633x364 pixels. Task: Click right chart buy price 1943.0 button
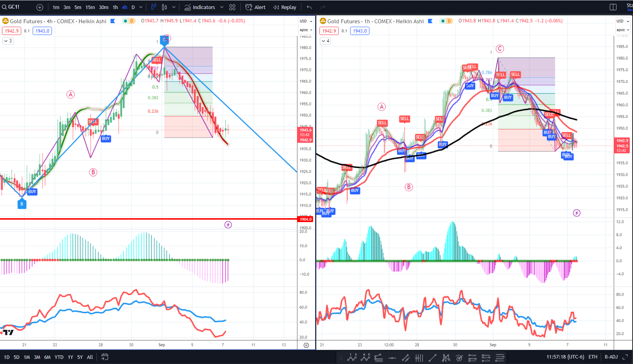point(360,31)
